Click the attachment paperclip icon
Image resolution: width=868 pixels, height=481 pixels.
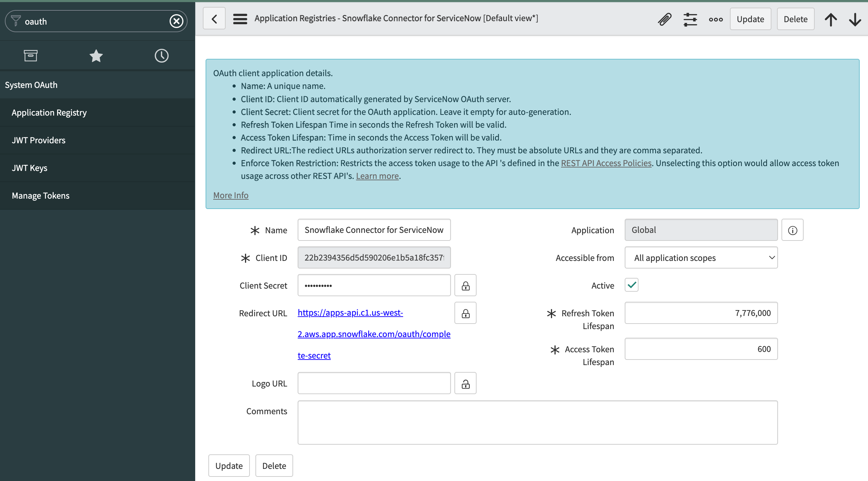665,19
